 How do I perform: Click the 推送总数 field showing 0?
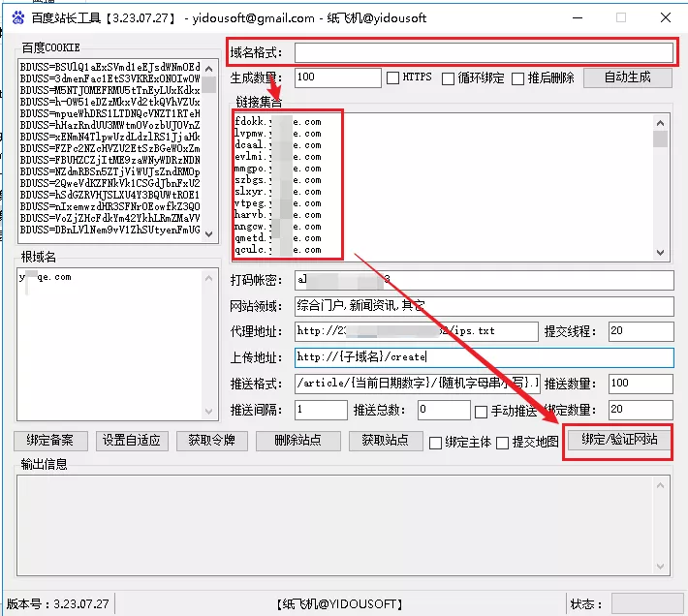click(x=444, y=410)
